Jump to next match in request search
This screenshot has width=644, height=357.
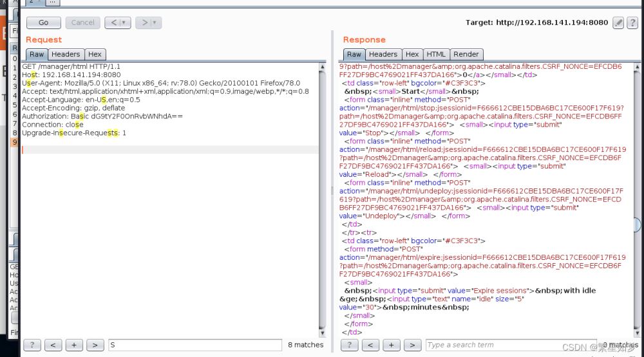95,345
